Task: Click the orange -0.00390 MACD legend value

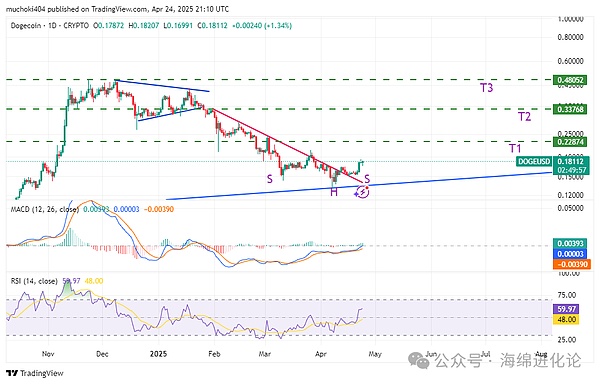Action: (158, 210)
